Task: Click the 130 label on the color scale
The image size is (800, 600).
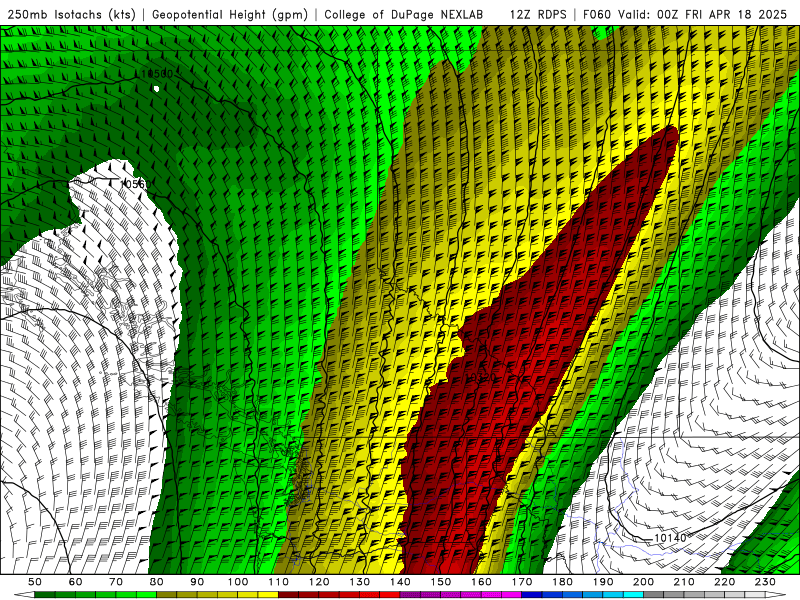Action: coord(359,582)
